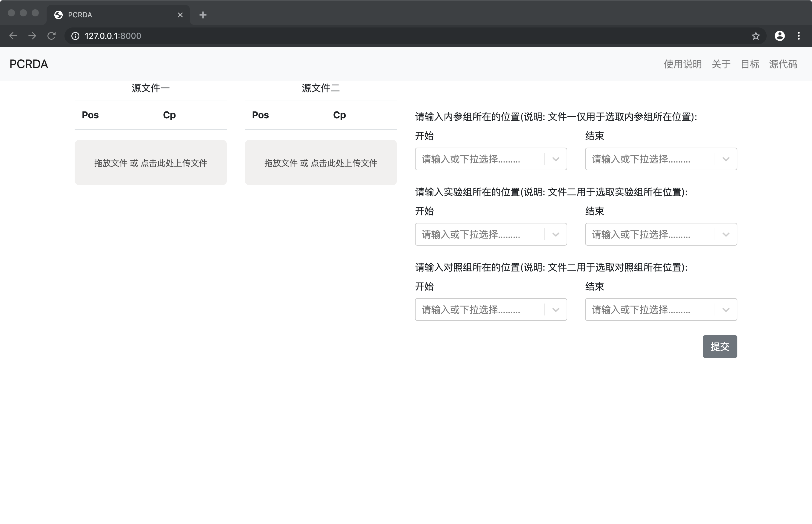The image size is (812, 524).
Task: Click the 提交 submit button
Action: coord(720,346)
